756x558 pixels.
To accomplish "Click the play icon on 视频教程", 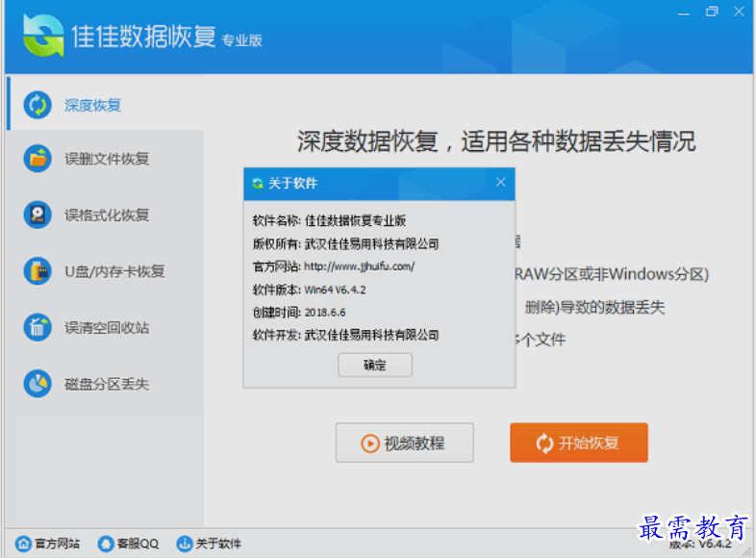I will (x=370, y=444).
